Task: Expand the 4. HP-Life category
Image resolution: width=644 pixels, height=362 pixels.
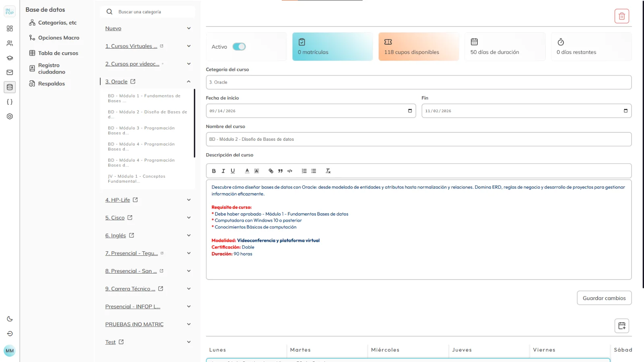Action: tap(189, 200)
